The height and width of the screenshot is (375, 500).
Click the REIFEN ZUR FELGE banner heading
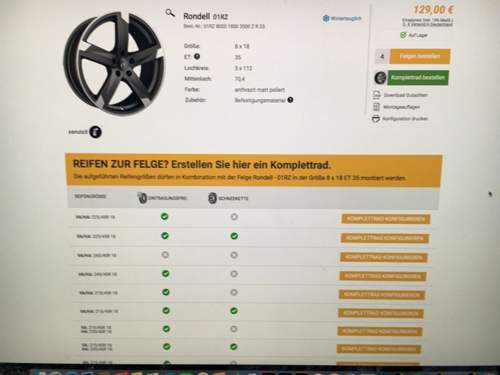(x=202, y=164)
